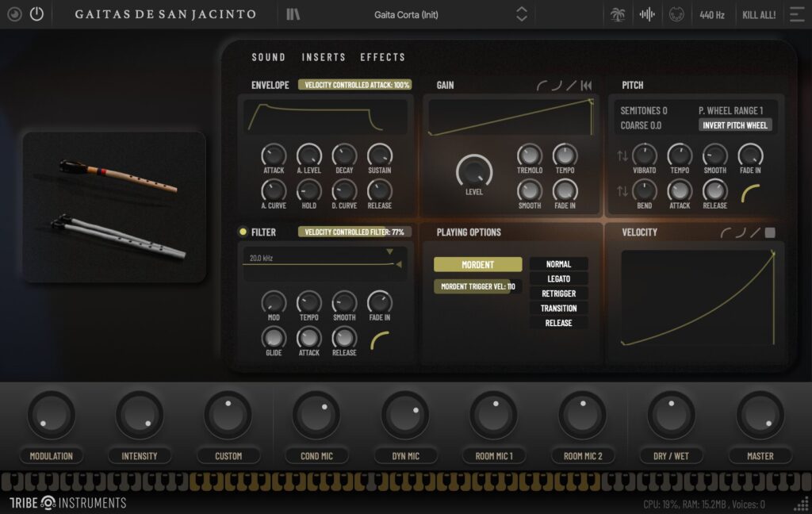
Task: Toggle the Filter enable LED
Action: pos(243,232)
